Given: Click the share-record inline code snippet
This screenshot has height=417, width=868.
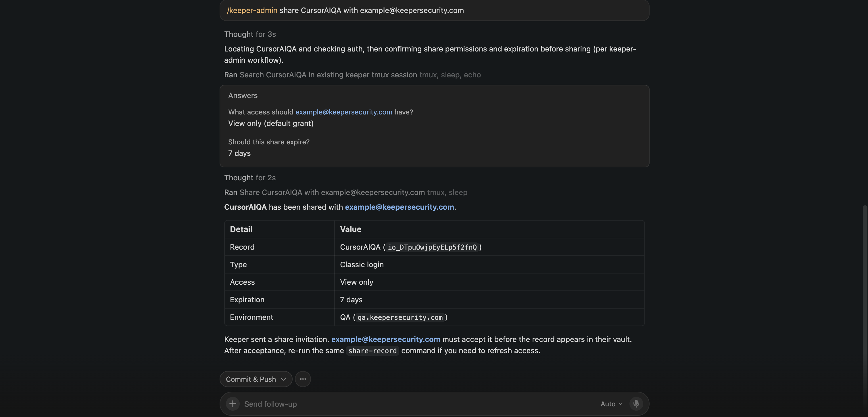Looking at the screenshot, I should pyautogui.click(x=372, y=351).
